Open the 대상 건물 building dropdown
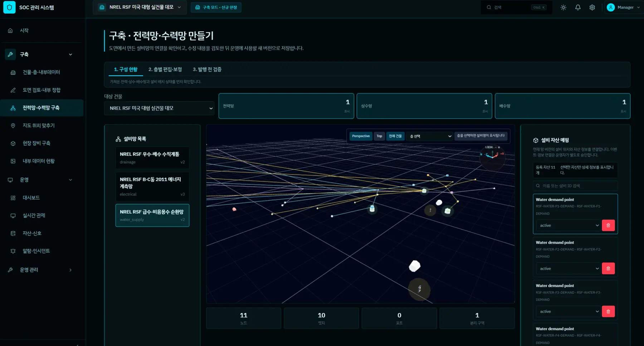Screen dimensions: 644x346 159,108
